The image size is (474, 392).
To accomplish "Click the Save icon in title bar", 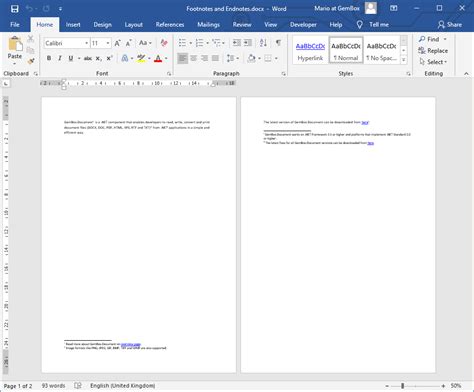I will 14,9.
